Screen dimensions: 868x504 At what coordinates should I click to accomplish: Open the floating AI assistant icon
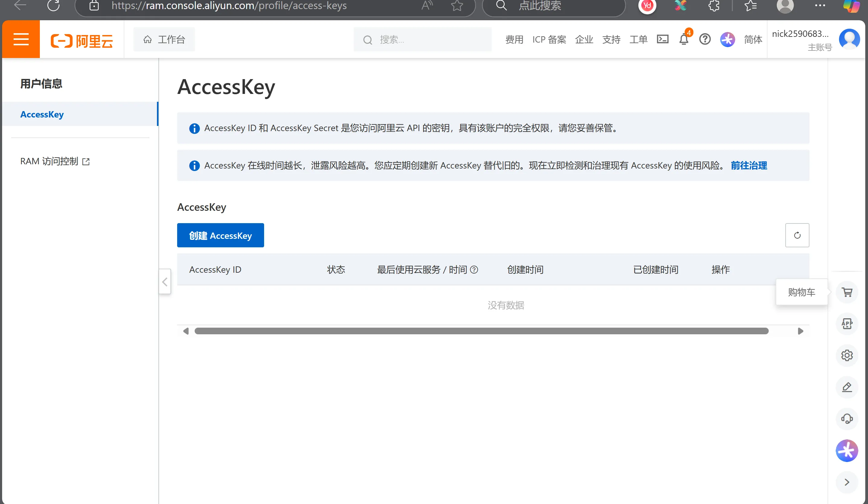[x=847, y=451]
